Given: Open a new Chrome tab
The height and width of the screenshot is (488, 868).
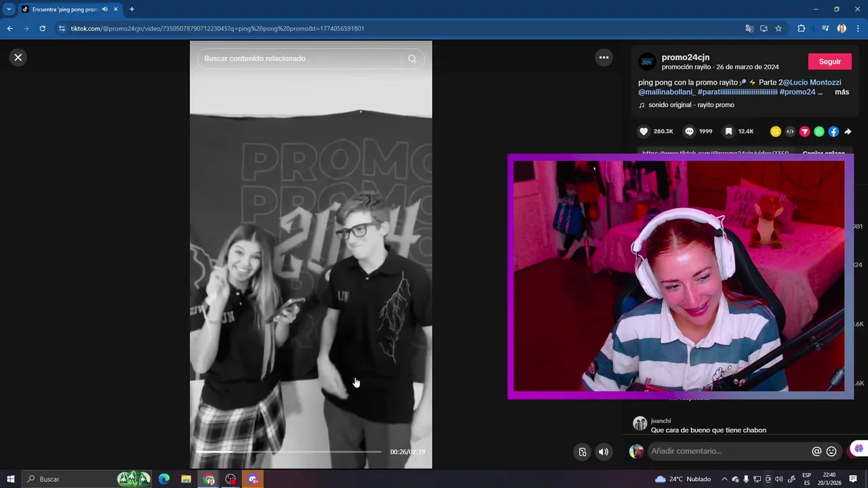Looking at the screenshot, I should [x=132, y=9].
